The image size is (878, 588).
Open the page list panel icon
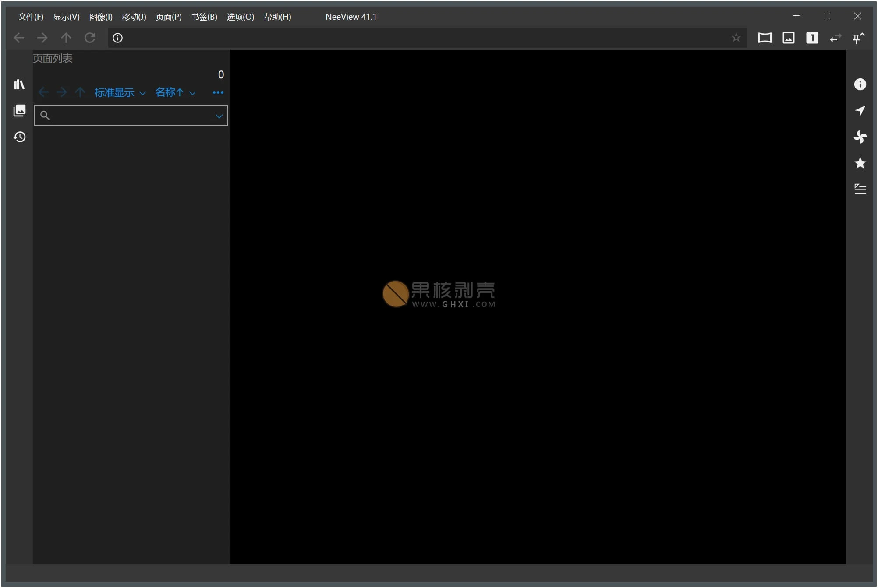pyautogui.click(x=19, y=110)
